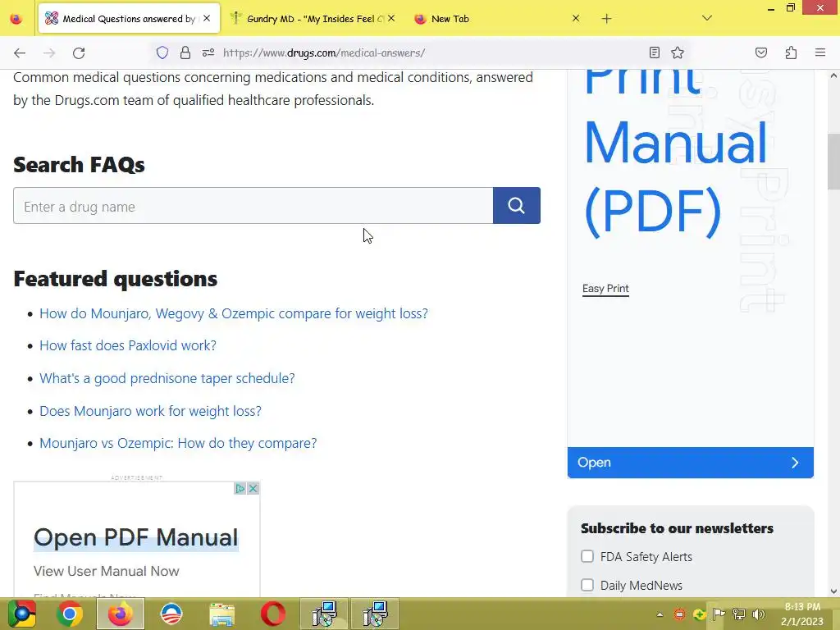840x630 pixels.
Task: Click the Firefox View icon
Action: 16,19
